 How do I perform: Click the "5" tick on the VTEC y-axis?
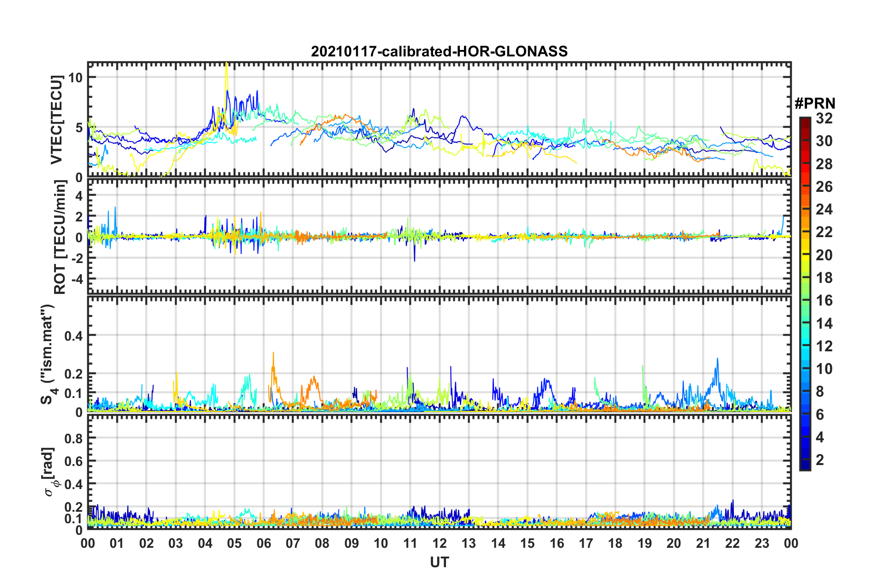[x=79, y=128]
